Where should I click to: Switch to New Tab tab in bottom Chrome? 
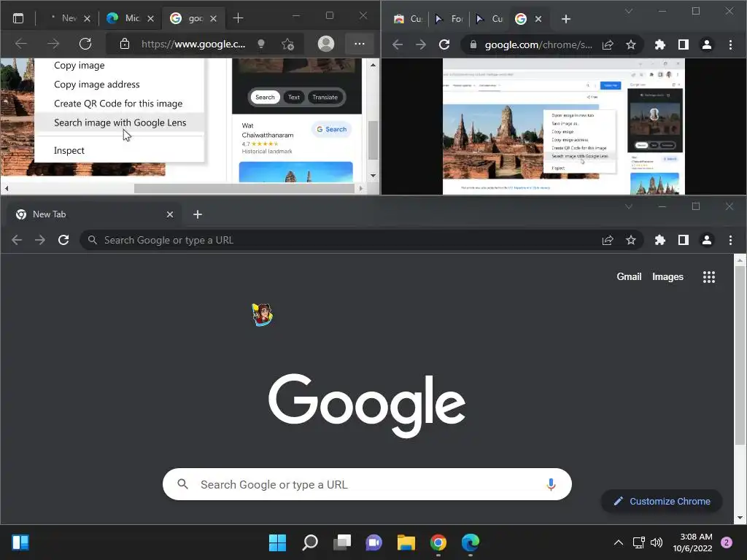pyautogui.click(x=93, y=214)
